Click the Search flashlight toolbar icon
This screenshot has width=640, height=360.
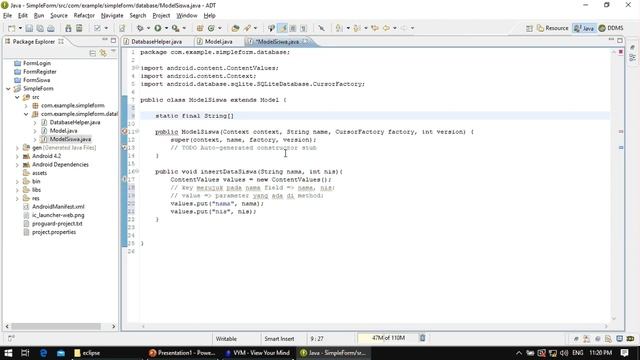tap(247, 28)
